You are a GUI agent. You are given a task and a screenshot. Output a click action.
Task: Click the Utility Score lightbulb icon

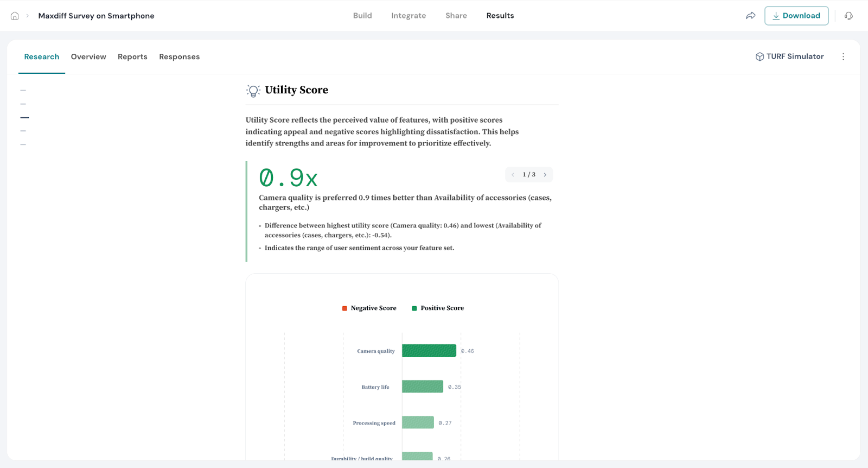253,91
